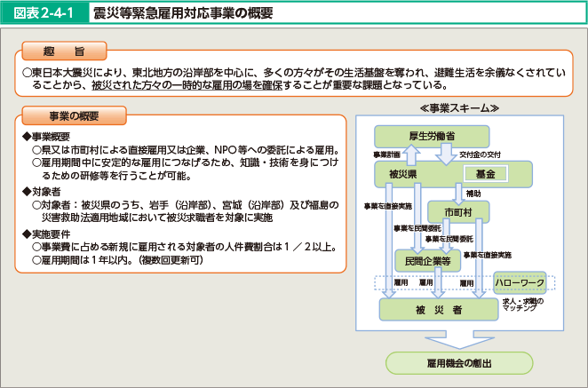Click the 民間企業等 box
The image size is (588, 388).
tap(428, 261)
